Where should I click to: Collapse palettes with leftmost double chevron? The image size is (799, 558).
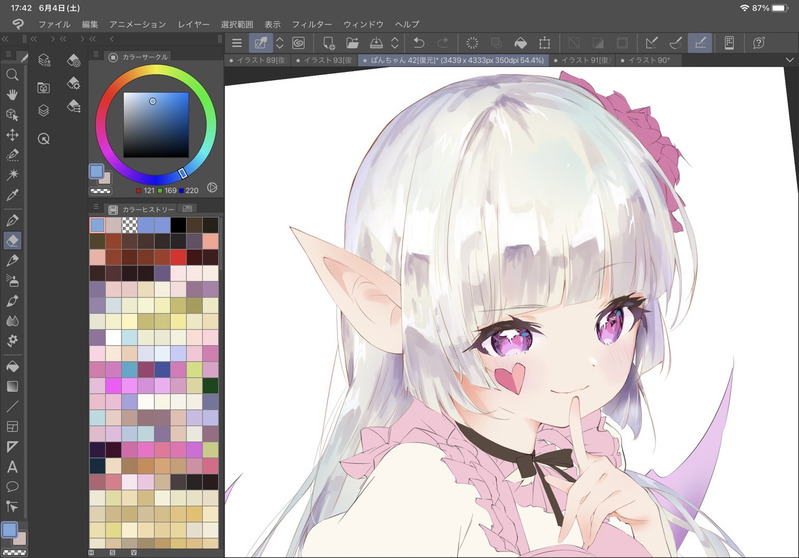coord(5,39)
